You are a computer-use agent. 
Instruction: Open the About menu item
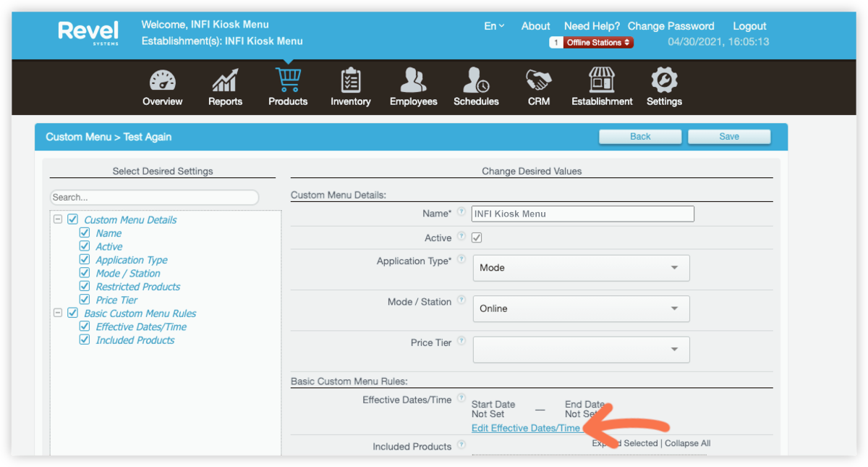click(536, 26)
